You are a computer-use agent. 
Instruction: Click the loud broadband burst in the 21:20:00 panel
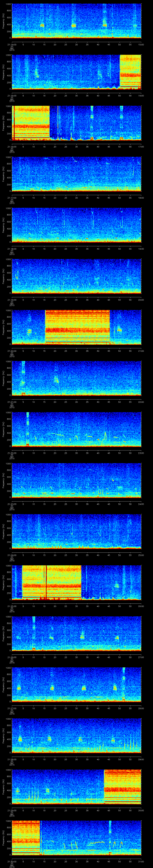click(x=77, y=327)
